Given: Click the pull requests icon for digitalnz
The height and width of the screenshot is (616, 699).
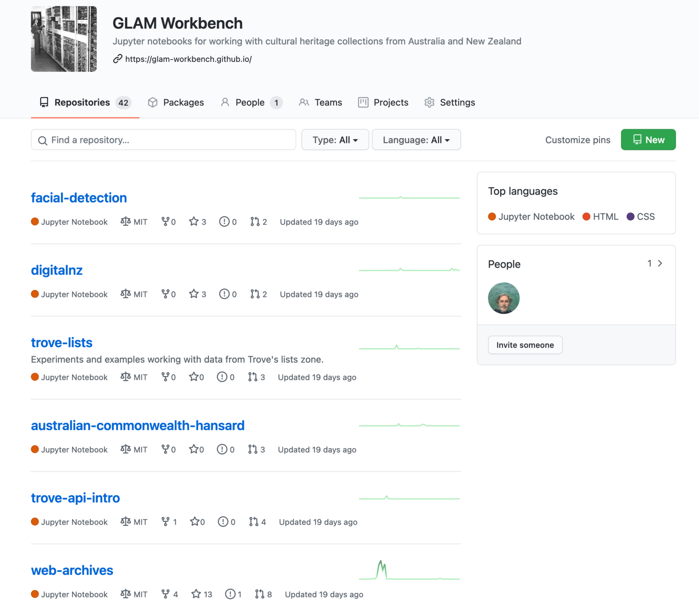Looking at the screenshot, I should click(255, 294).
